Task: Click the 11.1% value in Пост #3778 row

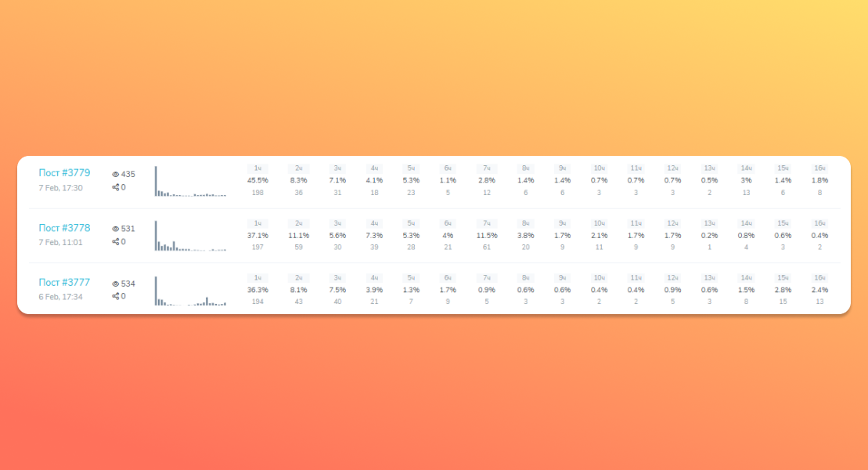Action: coord(298,236)
